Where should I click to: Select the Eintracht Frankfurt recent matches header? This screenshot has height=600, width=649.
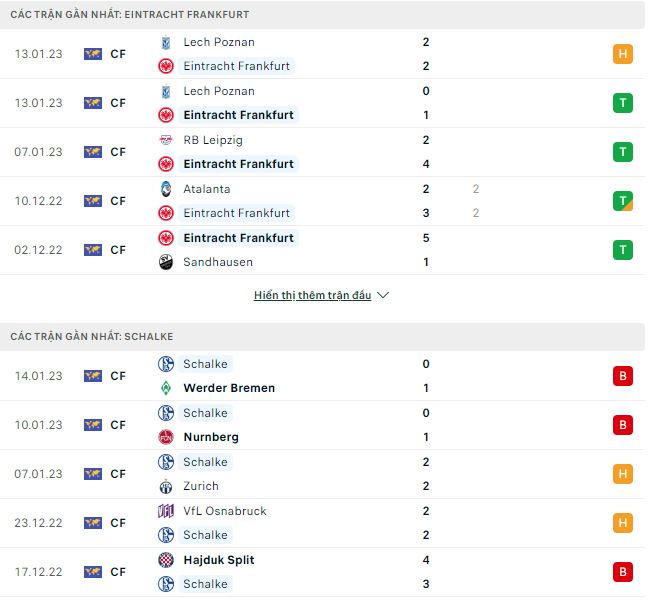pyautogui.click(x=130, y=15)
